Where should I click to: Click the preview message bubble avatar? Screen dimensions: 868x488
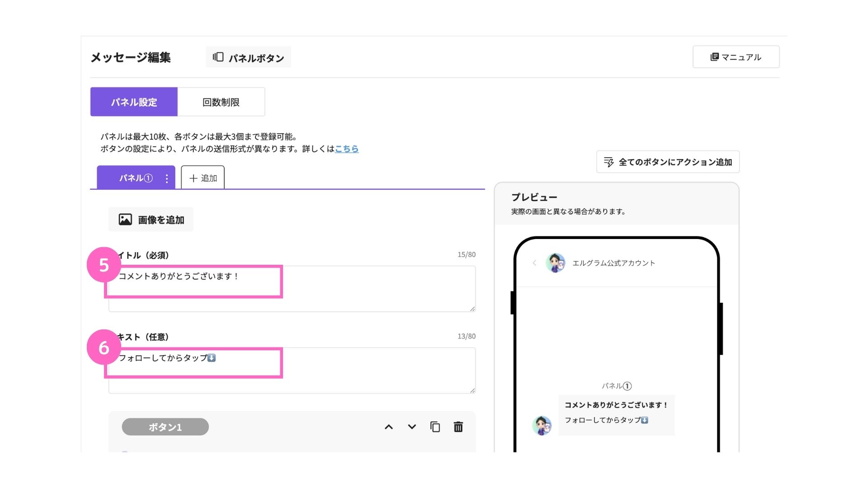(x=542, y=426)
